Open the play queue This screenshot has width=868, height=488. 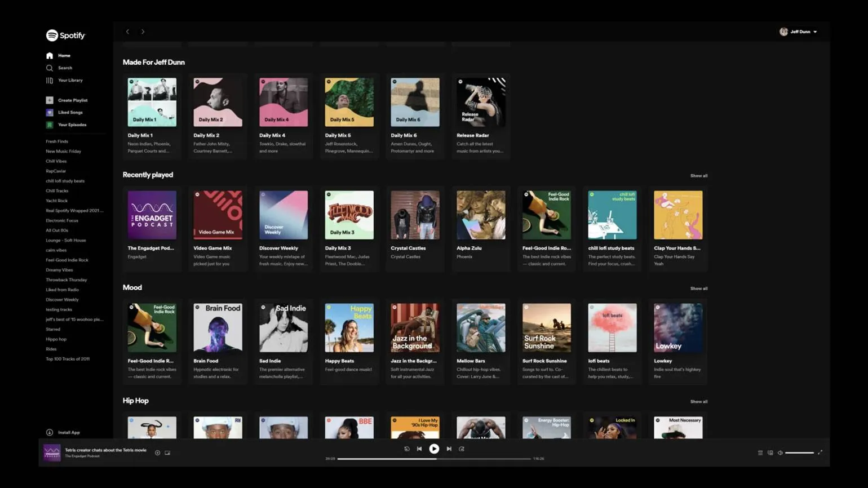coord(760,453)
